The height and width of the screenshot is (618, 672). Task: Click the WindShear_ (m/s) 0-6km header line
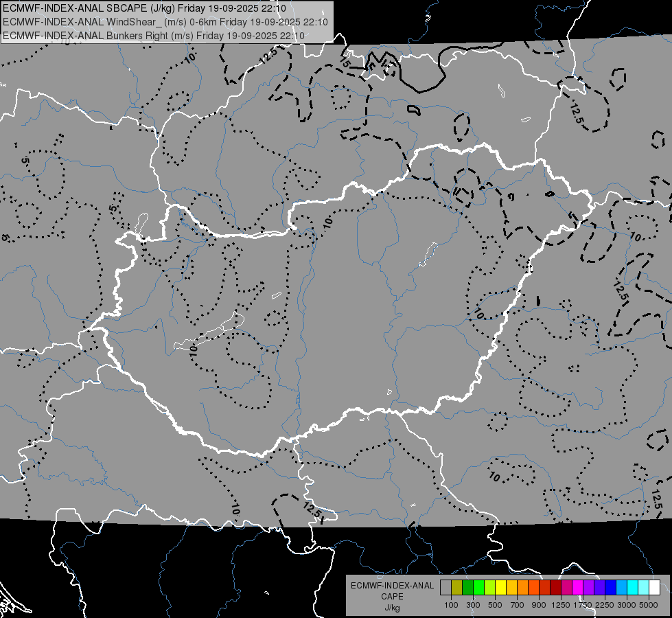click(x=165, y=22)
